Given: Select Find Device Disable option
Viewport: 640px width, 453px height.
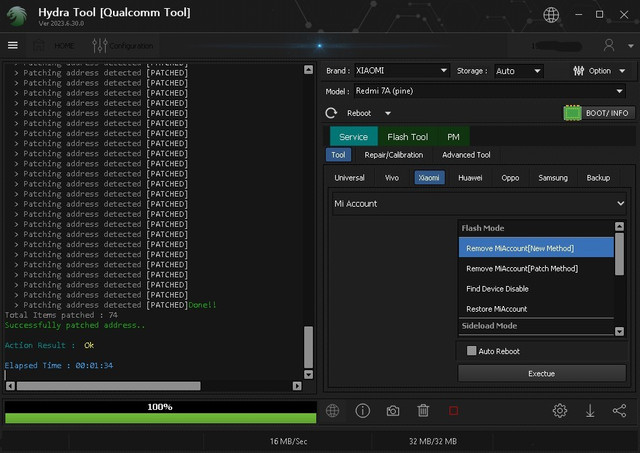Looking at the screenshot, I should [x=536, y=289].
